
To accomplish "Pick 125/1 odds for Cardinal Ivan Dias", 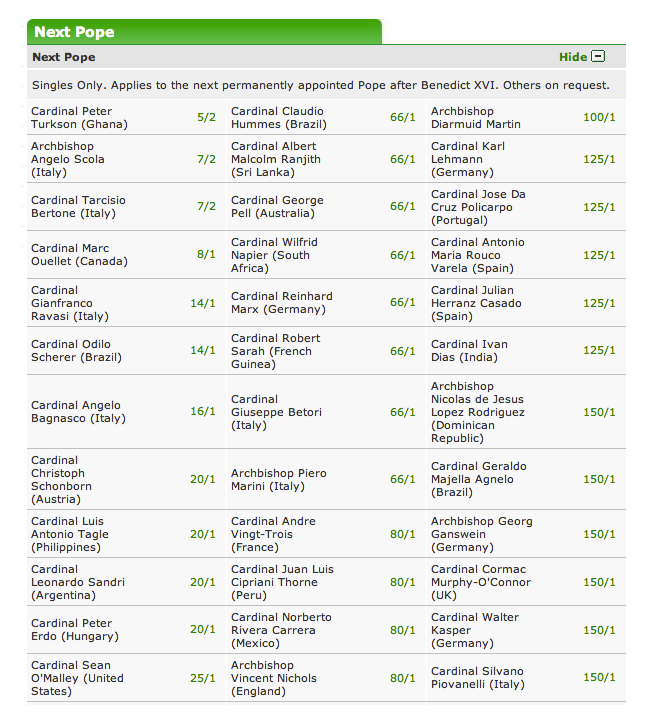I will tap(599, 350).
